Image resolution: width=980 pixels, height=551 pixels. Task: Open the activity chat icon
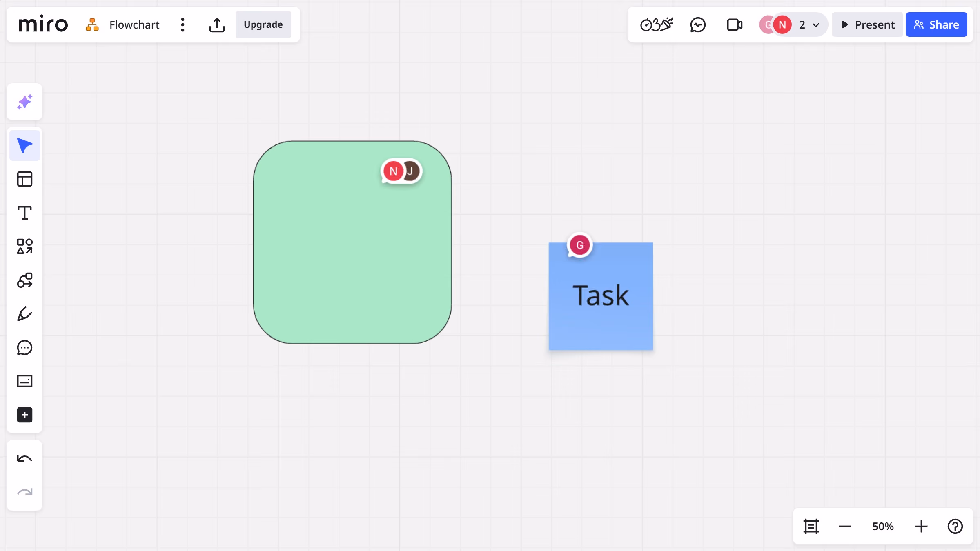point(698,24)
